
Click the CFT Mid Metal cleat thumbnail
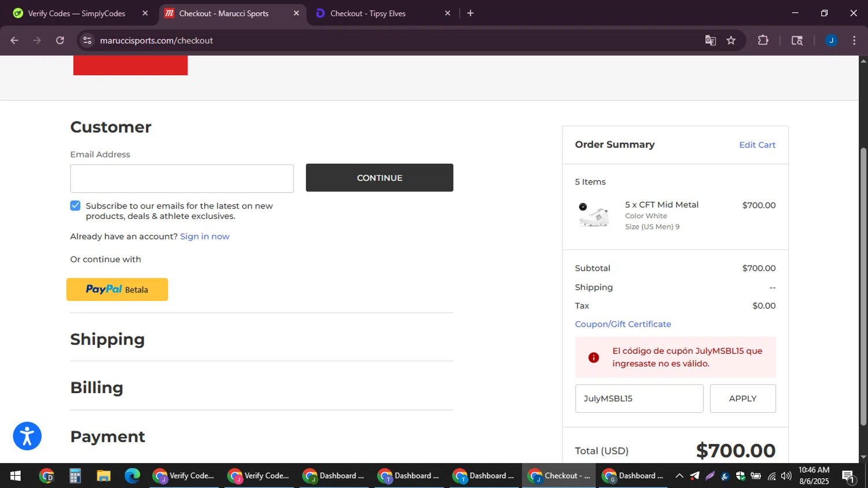click(x=594, y=215)
